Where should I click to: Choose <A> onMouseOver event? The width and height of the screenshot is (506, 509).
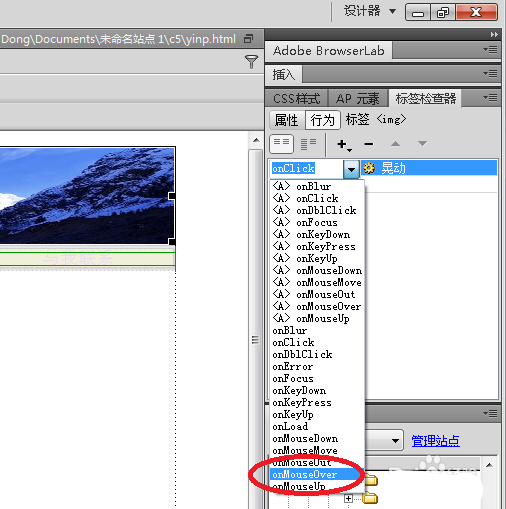tap(317, 306)
